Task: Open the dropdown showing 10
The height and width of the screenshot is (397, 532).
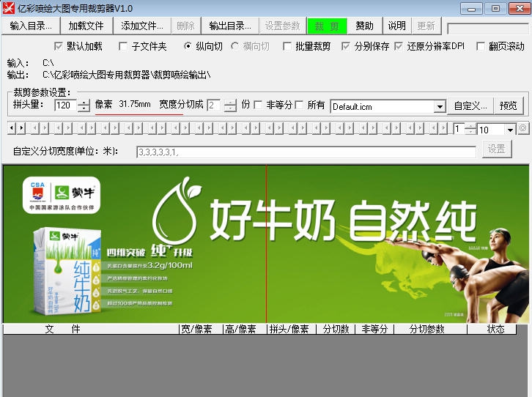Action: pos(510,130)
